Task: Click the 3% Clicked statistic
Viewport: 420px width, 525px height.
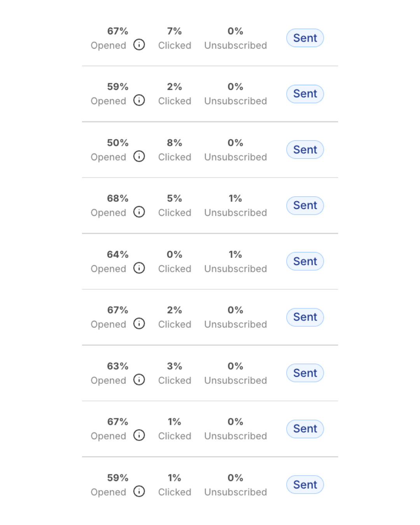Action: (175, 373)
